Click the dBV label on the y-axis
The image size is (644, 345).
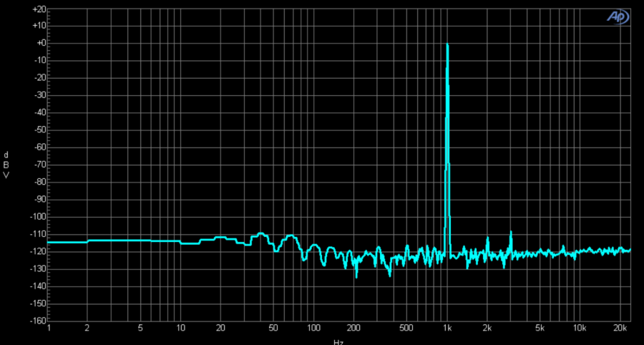pyautogui.click(x=6, y=165)
